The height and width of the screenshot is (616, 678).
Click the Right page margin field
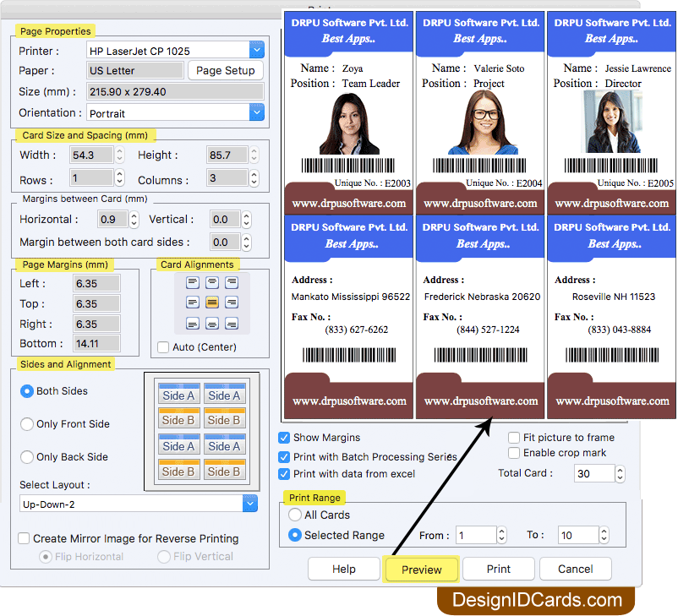coord(96,324)
